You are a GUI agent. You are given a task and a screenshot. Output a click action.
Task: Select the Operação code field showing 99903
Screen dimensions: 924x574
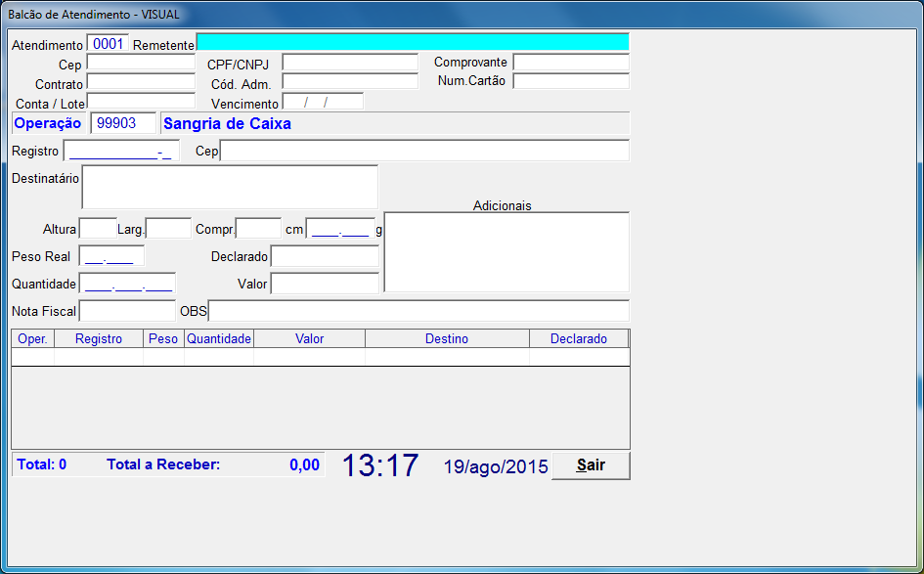click(x=123, y=123)
